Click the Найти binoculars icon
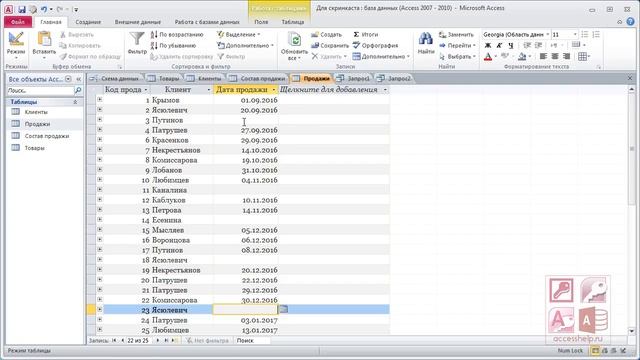This screenshot has width=640, height=360. coord(426,39)
